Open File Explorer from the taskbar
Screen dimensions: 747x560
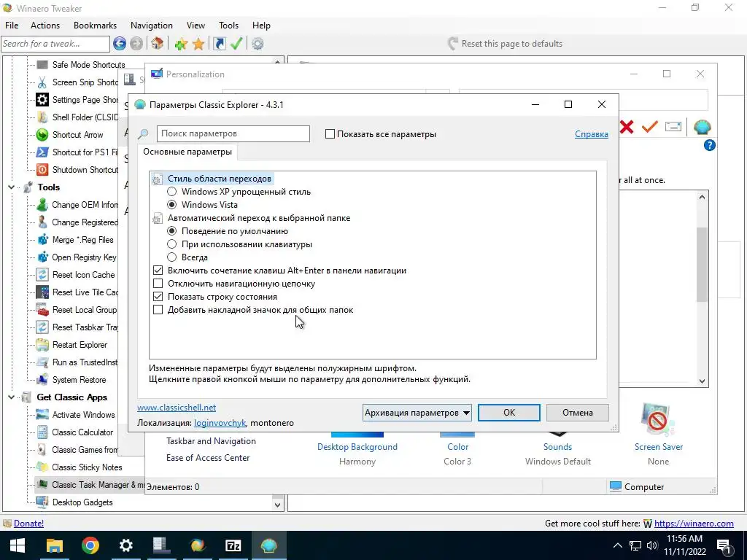(54, 545)
